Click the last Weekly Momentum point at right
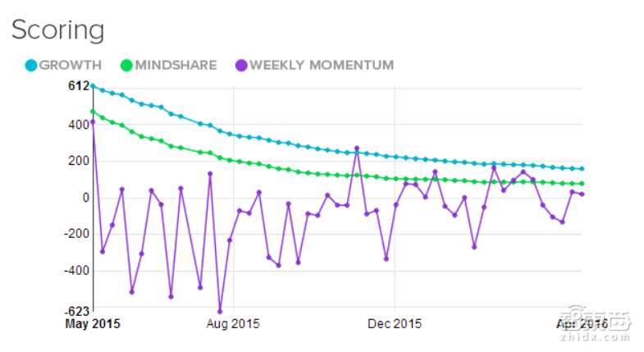Screen dimensions: 644x352 (x=582, y=194)
